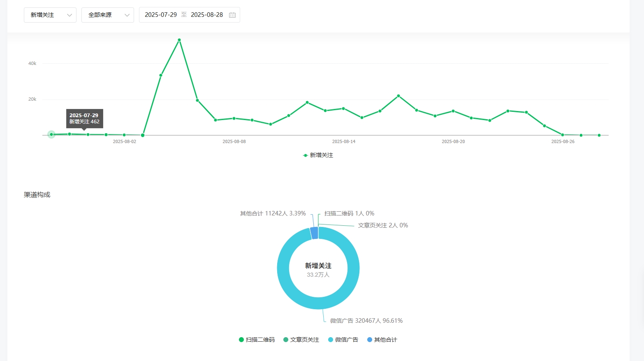
Task: Toggle 微信广告 pie legend item
Action: pyautogui.click(x=343, y=340)
